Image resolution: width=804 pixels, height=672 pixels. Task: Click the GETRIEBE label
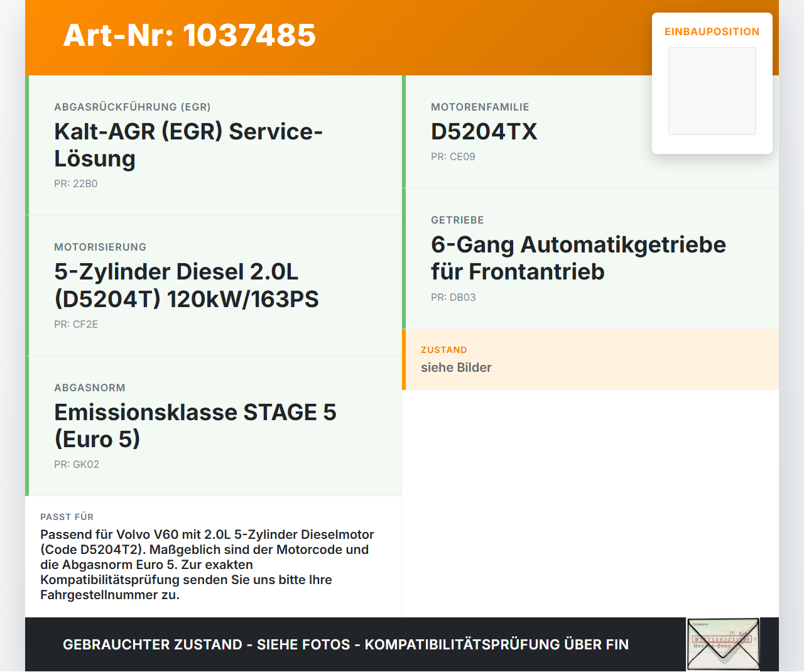tap(457, 220)
